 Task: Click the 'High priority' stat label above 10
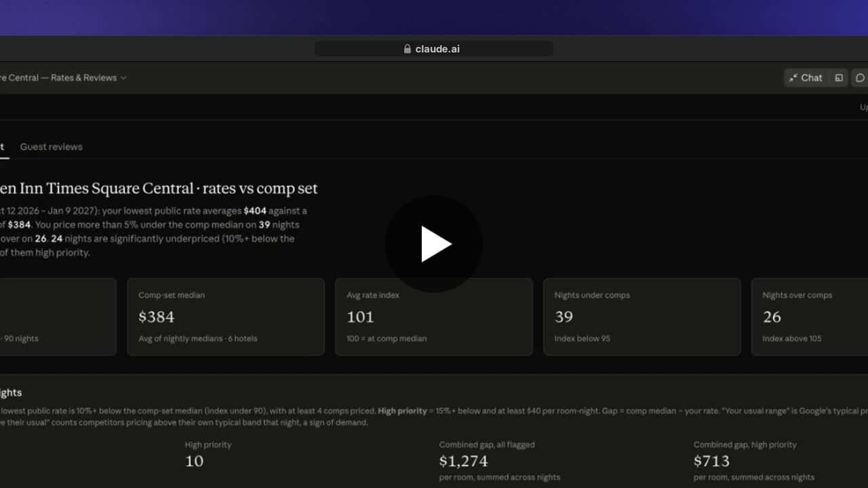[208, 445]
